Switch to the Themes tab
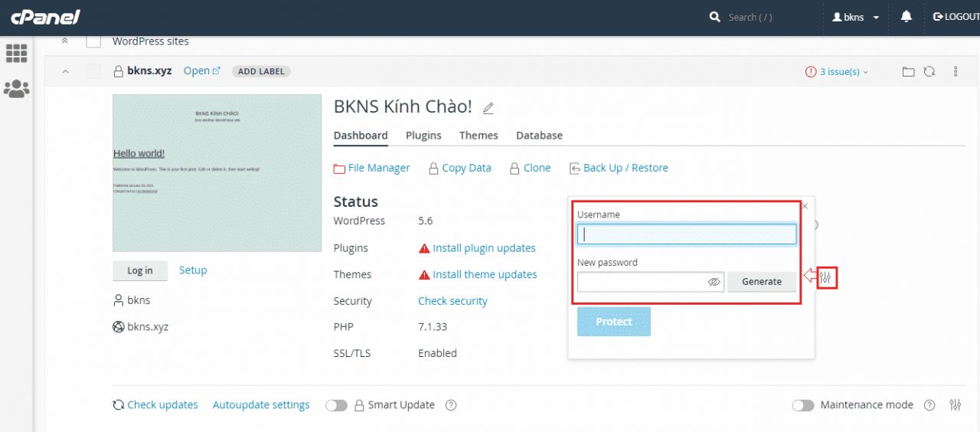980x432 pixels. tap(479, 136)
